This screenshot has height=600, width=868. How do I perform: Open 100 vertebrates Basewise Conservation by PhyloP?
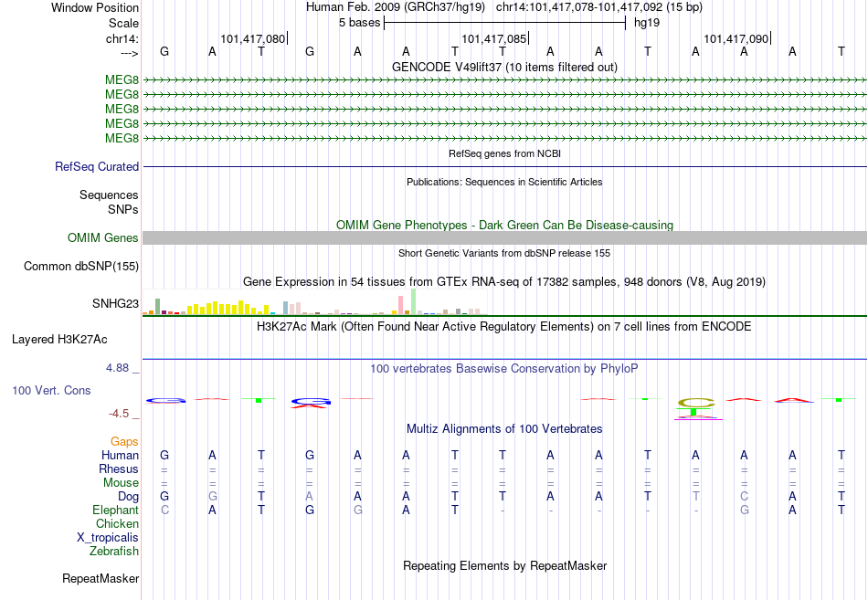(504, 369)
